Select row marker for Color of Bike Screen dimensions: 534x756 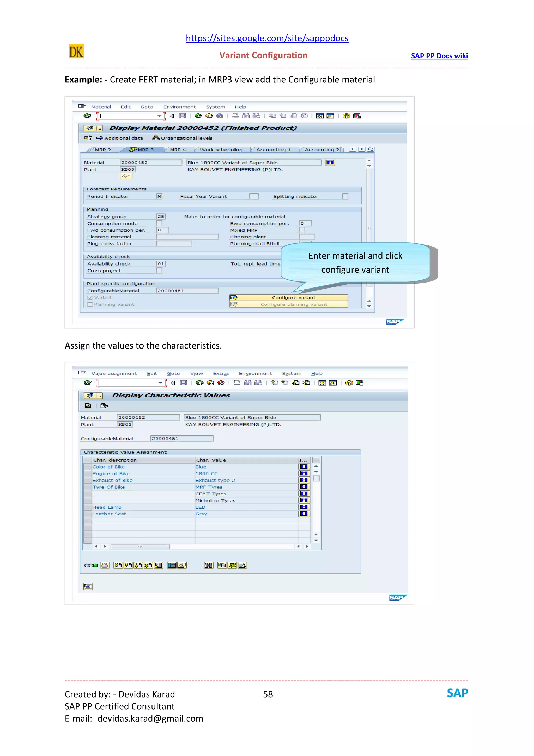tap(88, 467)
